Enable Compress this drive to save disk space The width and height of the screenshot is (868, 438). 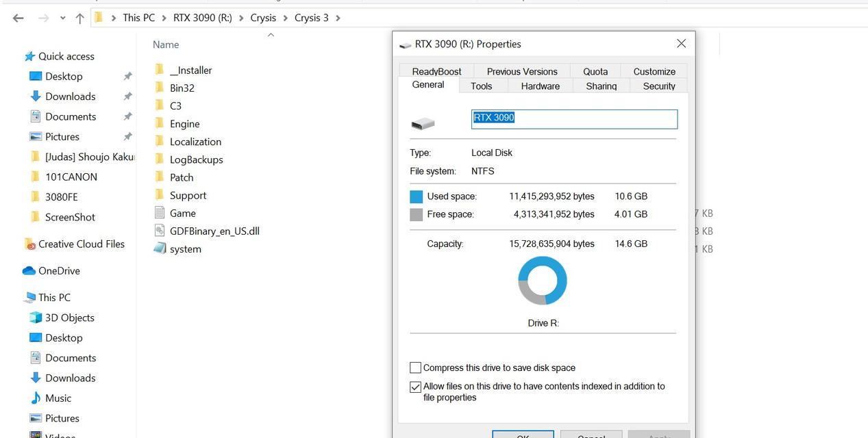click(415, 368)
